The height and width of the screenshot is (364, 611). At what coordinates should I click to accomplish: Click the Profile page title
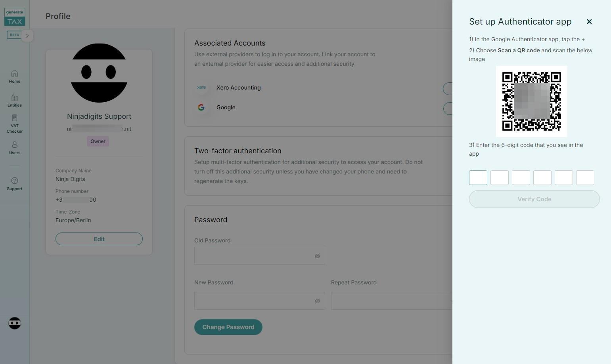(x=58, y=16)
